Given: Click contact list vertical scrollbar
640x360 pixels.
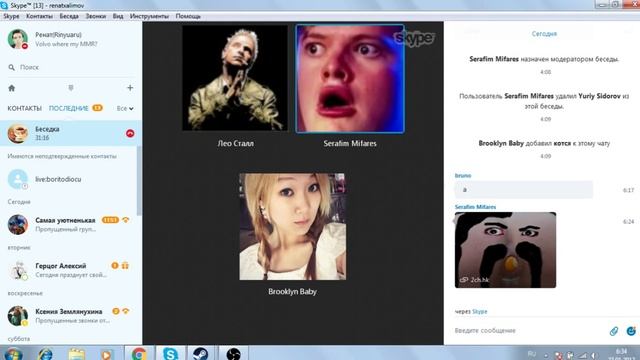Looking at the screenshot, I should coord(139,180).
